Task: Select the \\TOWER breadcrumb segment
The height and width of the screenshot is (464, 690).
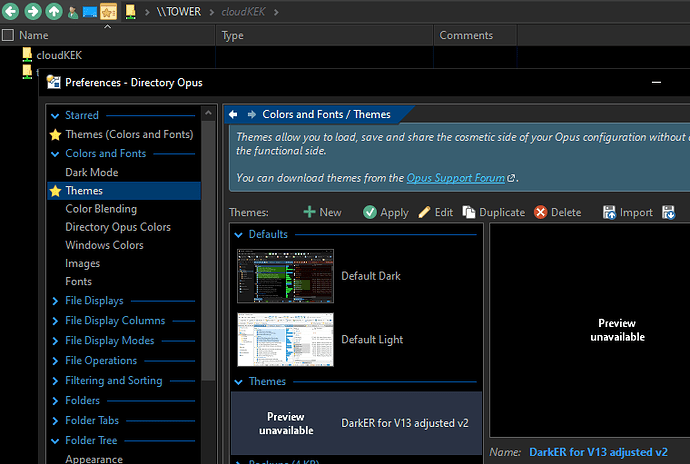Action: tap(179, 12)
